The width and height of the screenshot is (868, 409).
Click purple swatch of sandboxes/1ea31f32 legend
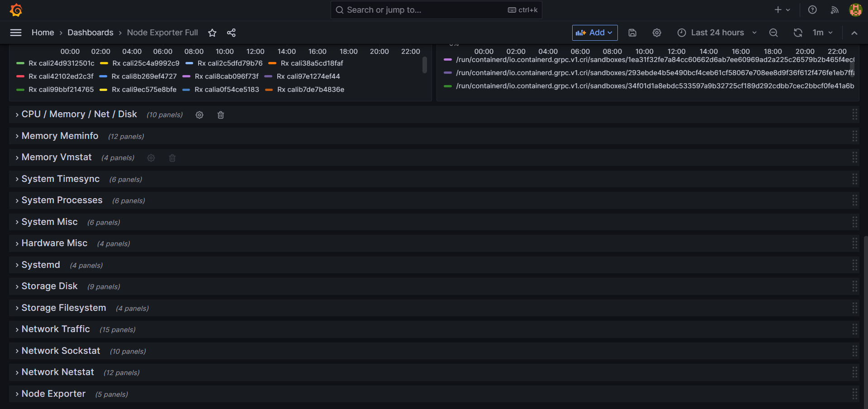click(448, 60)
